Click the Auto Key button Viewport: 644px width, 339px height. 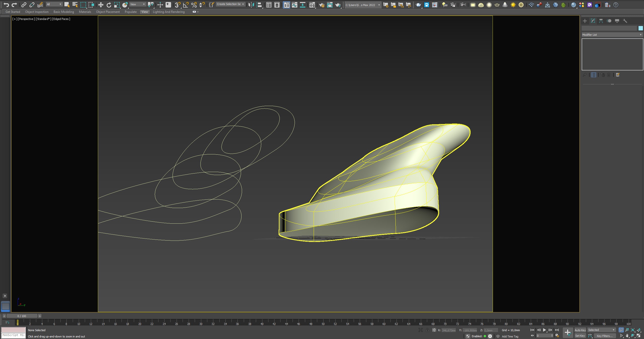[x=580, y=330]
